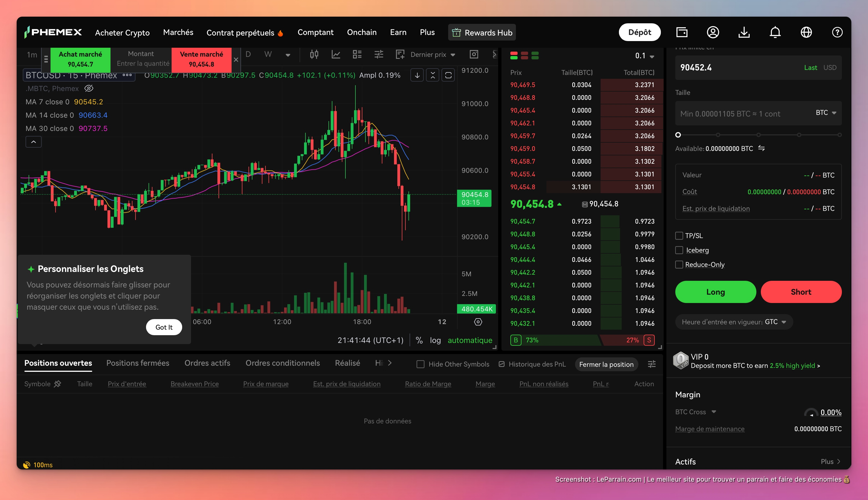The width and height of the screenshot is (868, 500).
Task: Open the language globe icon
Action: 806,32
